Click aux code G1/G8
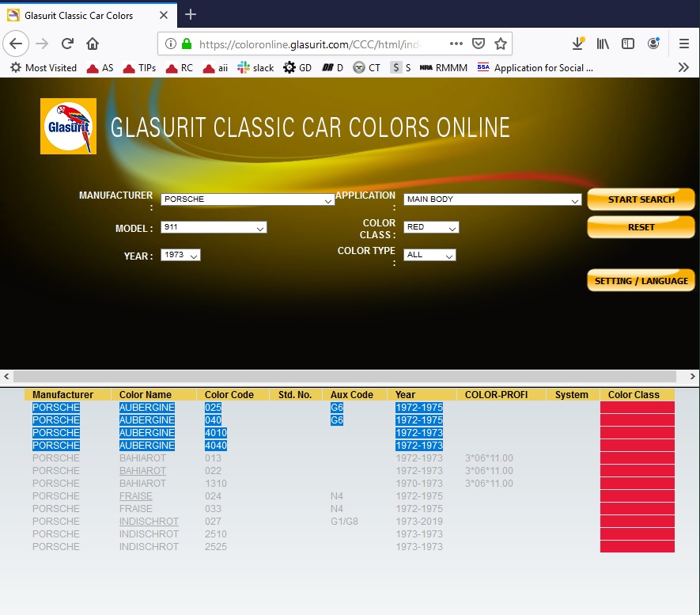 pyautogui.click(x=344, y=522)
